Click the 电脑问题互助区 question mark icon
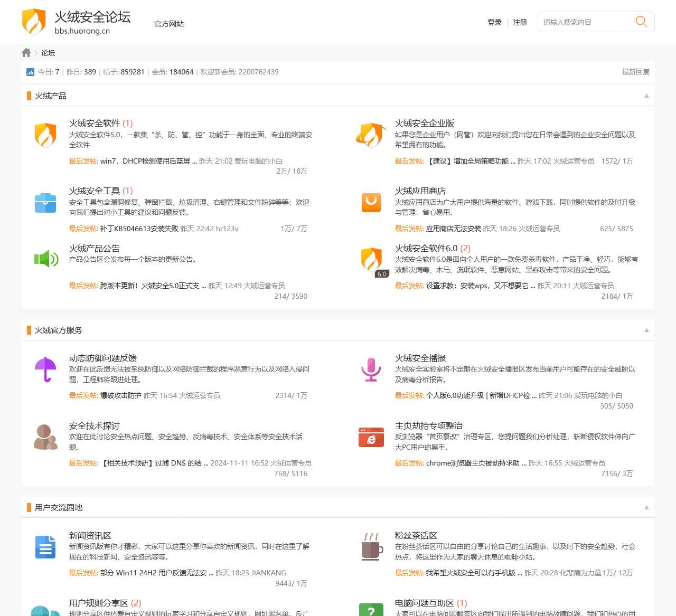Image resolution: width=676 pixels, height=616 pixels. click(371, 610)
